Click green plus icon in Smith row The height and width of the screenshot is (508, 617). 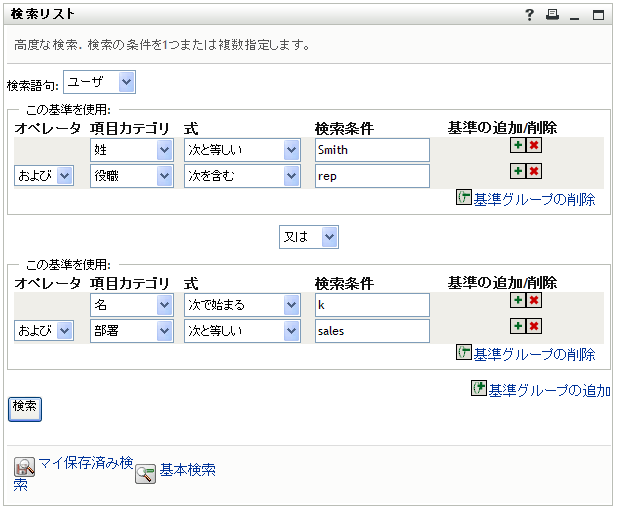pos(517,145)
